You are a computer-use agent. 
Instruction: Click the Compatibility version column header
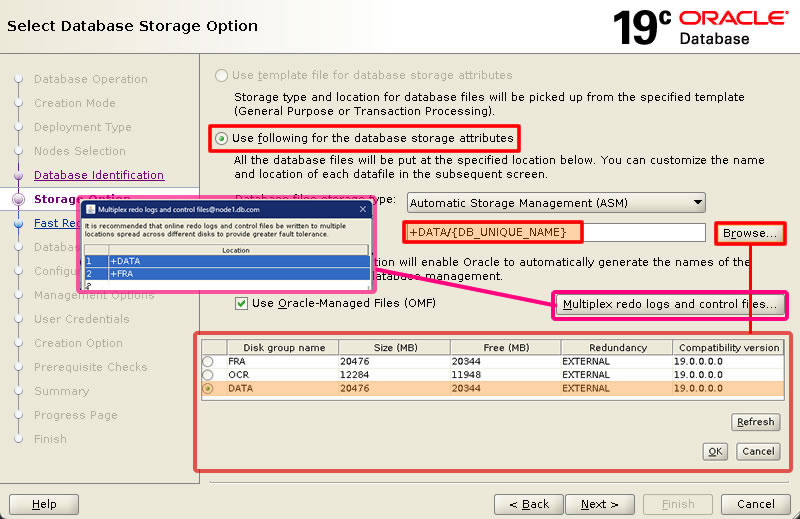coord(729,348)
